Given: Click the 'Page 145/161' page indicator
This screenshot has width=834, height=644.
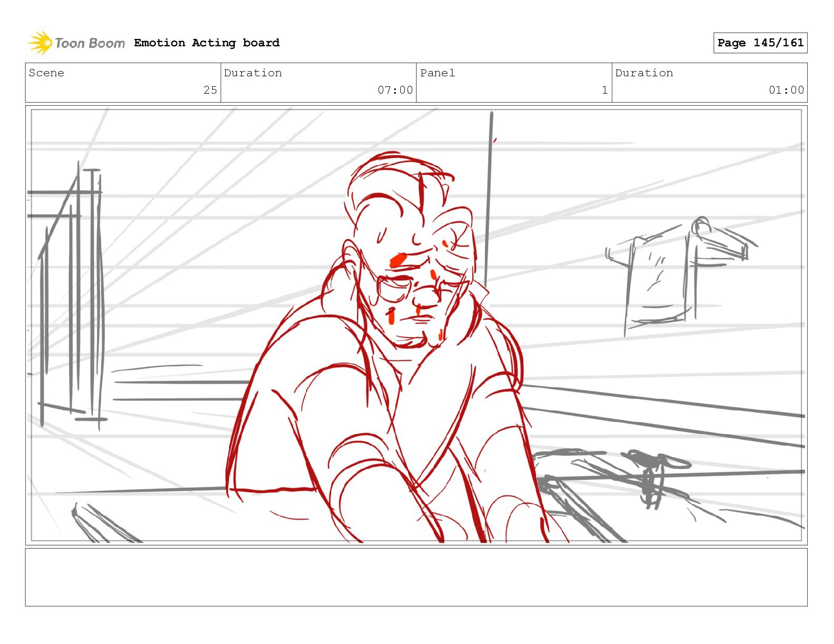Looking at the screenshot, I should pyautogui.click(x=760, y=43).
